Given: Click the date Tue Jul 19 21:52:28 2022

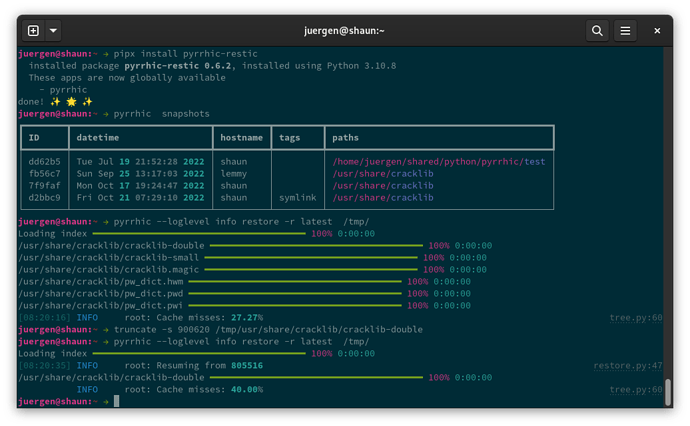Looking at the screenshot, I should tap(140, 162).
